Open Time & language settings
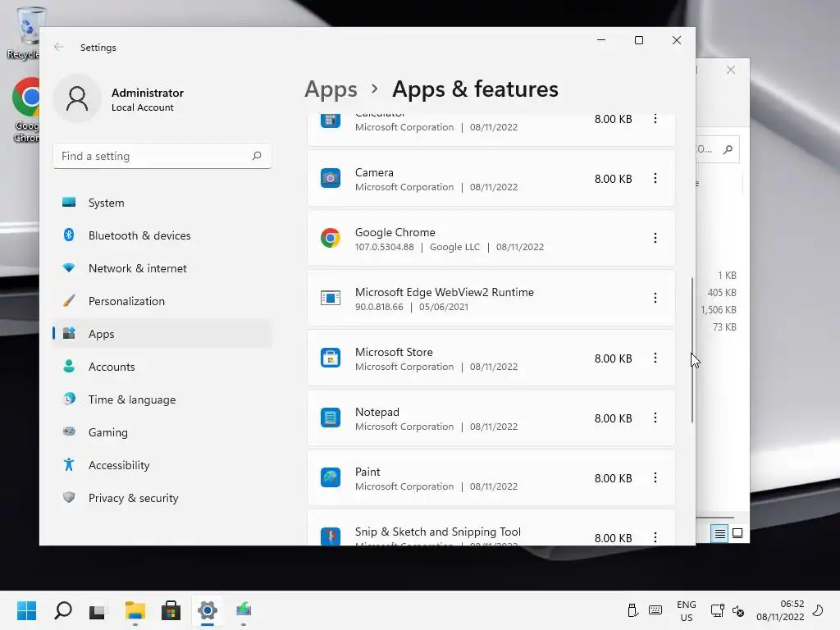 (x=162, y=399)
